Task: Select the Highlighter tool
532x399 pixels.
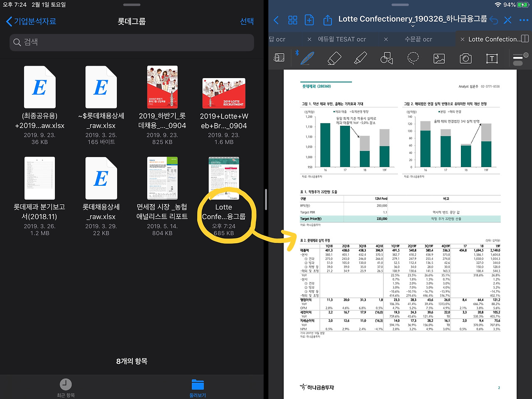Action: pyautogui.click(x=360, y=58)
